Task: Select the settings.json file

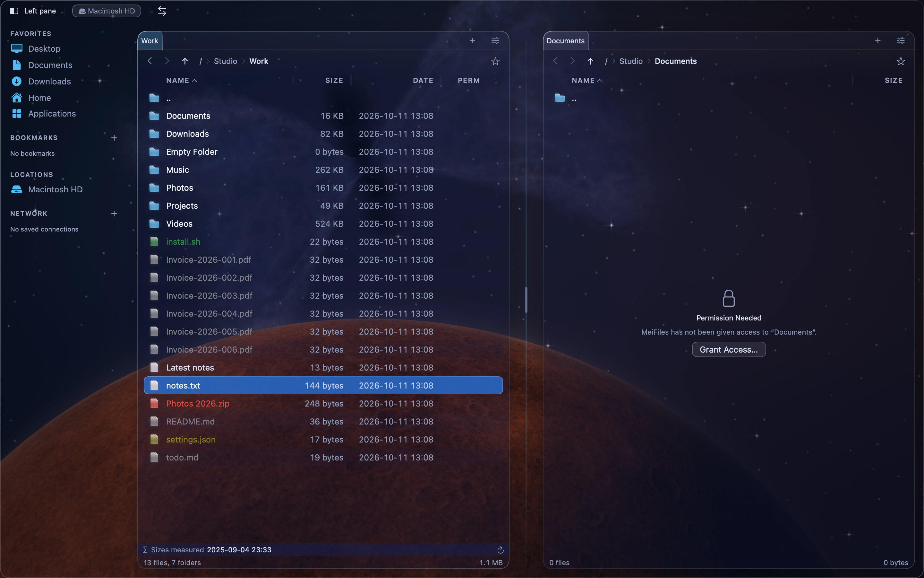Action: 323,439
